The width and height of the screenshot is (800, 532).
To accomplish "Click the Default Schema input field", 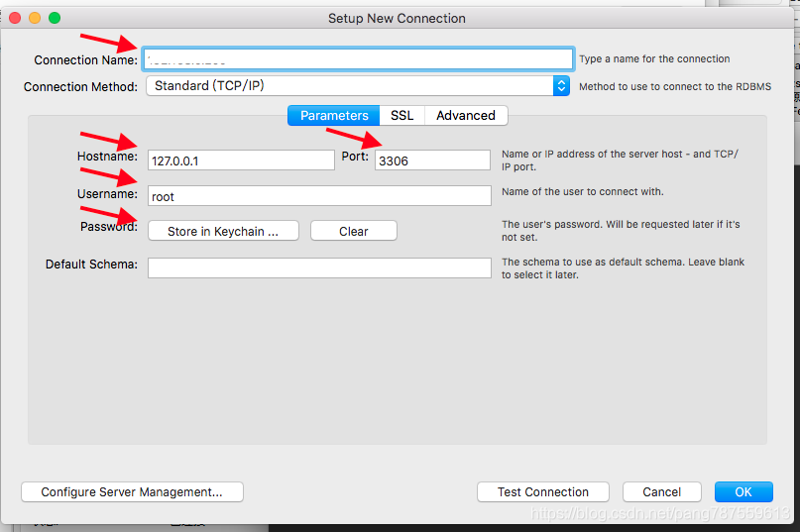I will (319, 267).
